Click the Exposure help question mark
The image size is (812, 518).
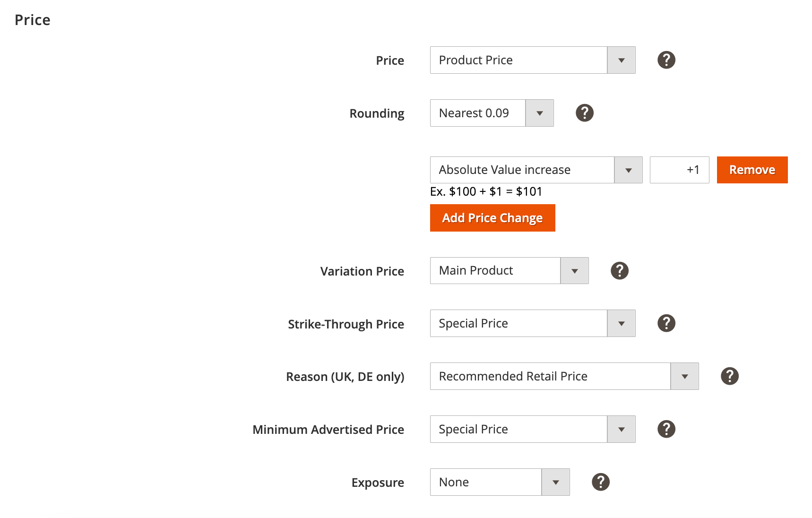(600, 482)
